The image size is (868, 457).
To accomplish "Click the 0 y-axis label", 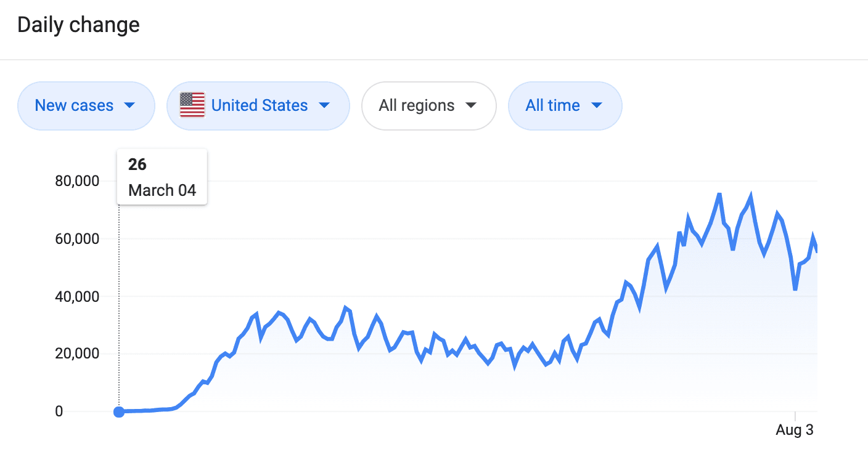I will [x=59, y=411].
